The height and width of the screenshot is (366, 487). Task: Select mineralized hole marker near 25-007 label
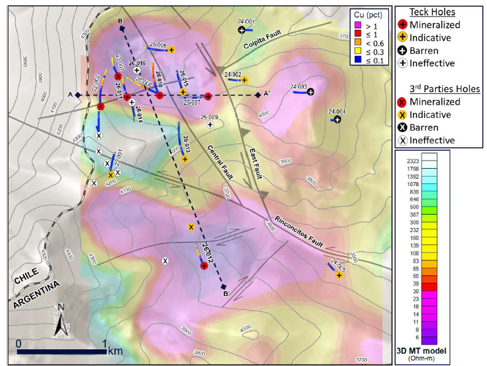208,96
